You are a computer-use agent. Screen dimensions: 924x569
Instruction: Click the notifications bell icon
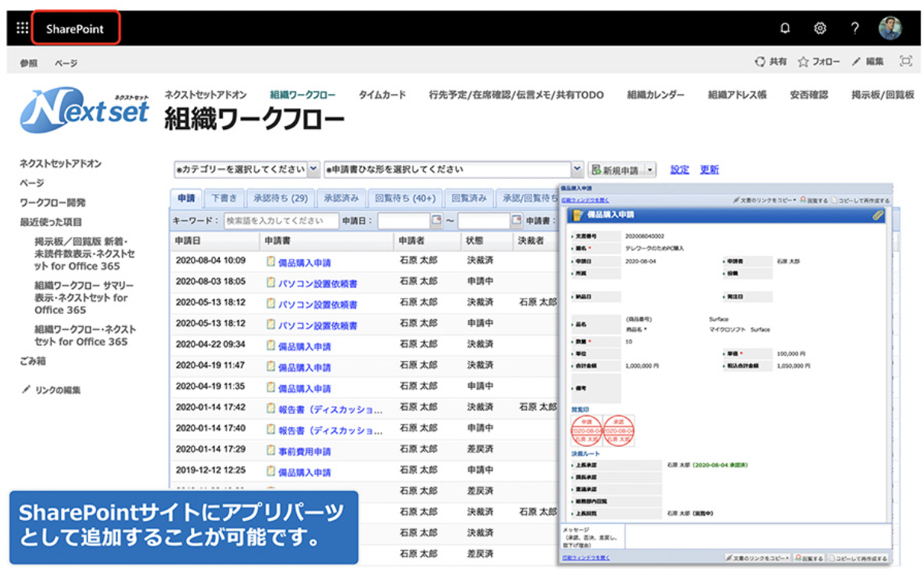(785, 28)
